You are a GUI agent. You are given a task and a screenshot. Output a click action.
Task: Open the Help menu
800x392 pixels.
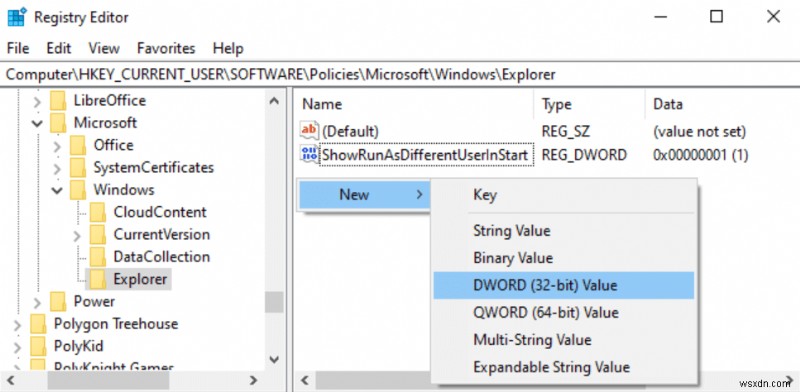click(228, 48)
